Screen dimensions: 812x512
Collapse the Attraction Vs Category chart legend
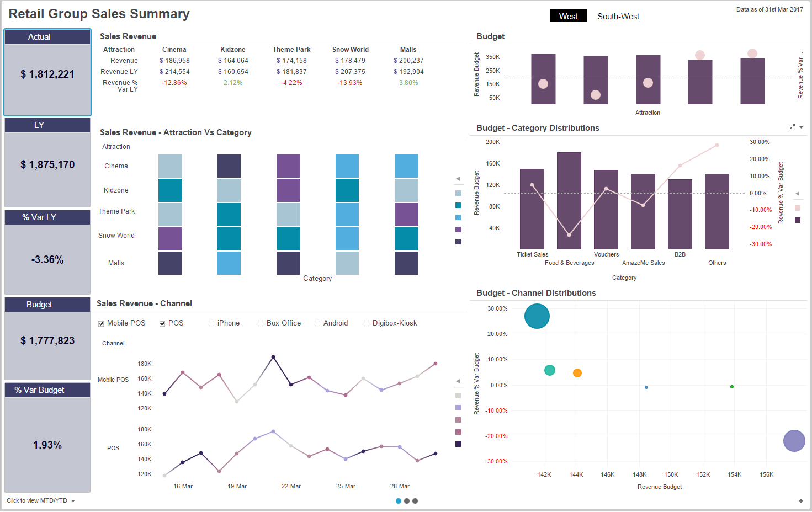(x=458, y=178)
